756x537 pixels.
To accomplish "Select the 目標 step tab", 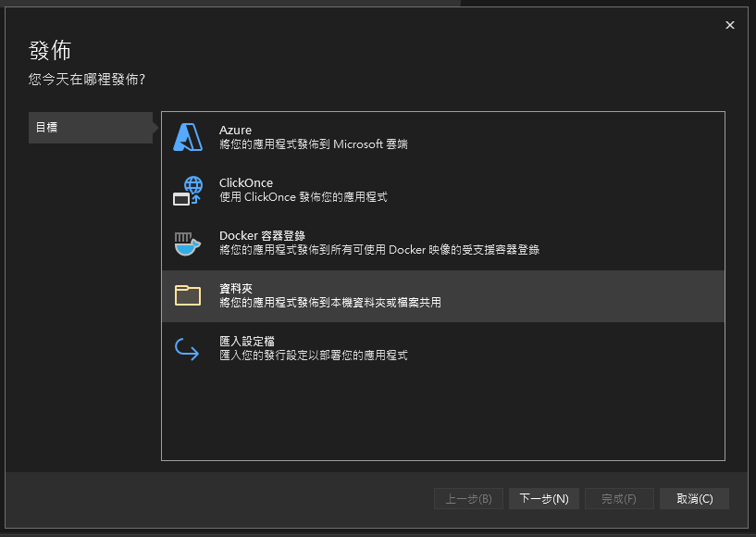I will coord(90,128).
